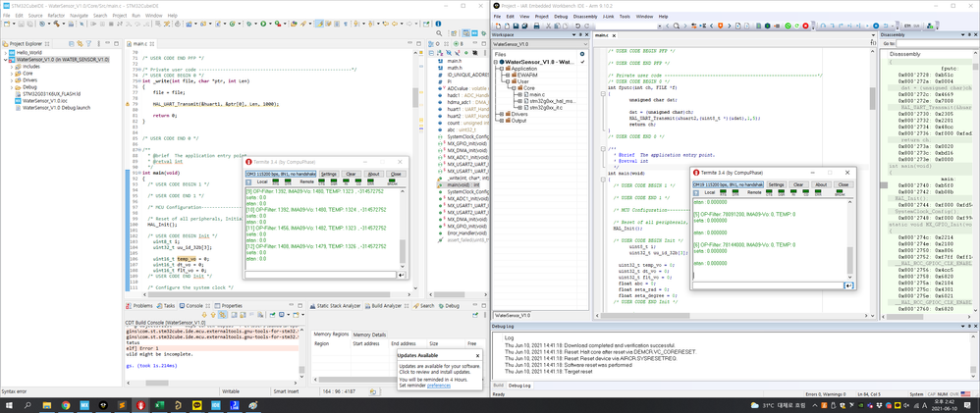This screenshot has height=413, width=980.
Task: Select the Memory Details tab
Action: (x=370, y=335)
